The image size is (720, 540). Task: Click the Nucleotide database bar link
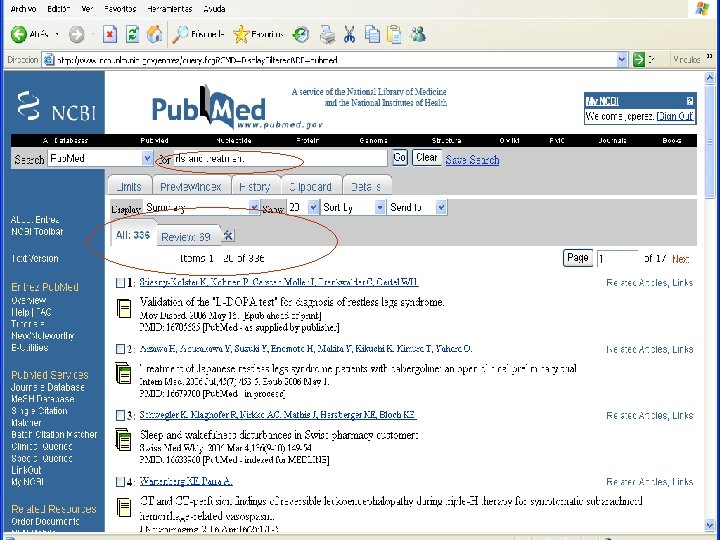(x=234, y=141)
